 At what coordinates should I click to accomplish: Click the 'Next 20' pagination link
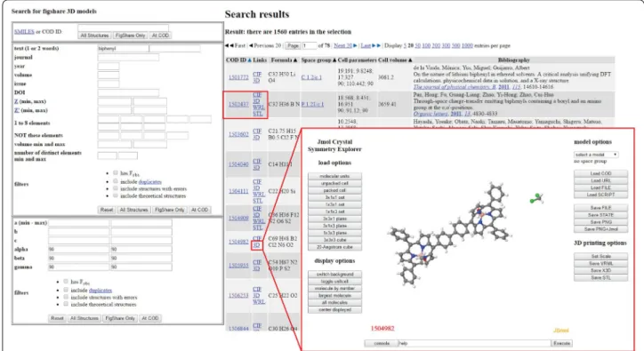(x=343, y=45)
